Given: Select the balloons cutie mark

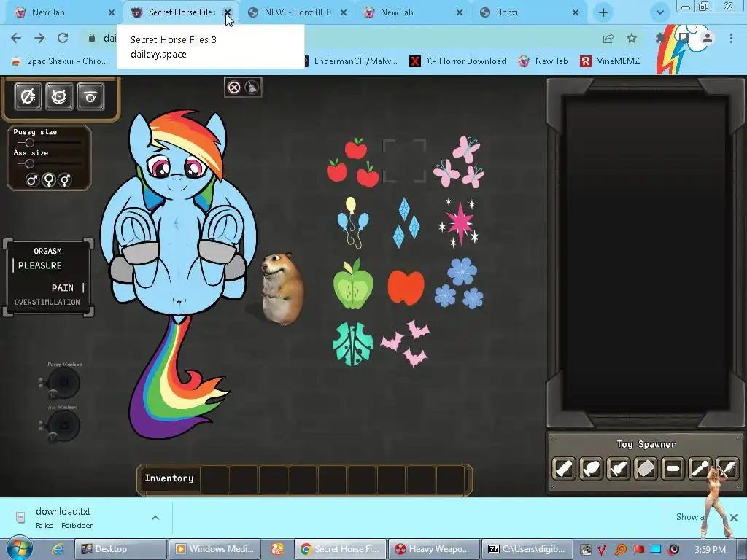Looking at the screenshot, I should point(353,222).
